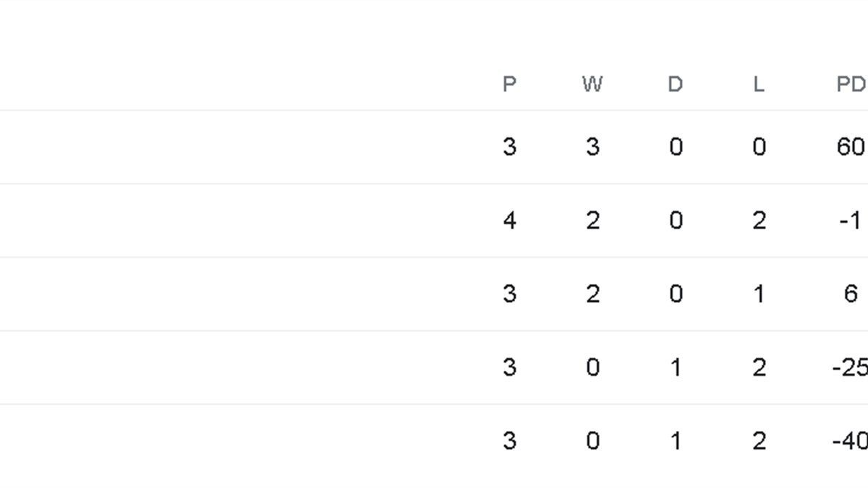Select the PD column header
This screenshot has width=868, height=488.
point(851,85)
